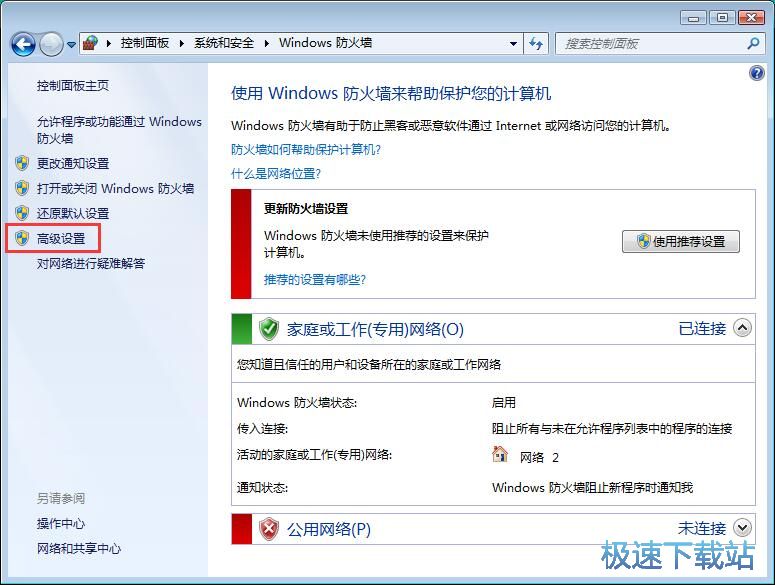The image size is (775, 585).
Task: Maximize the Windows Firewall window
Action: 722,18
